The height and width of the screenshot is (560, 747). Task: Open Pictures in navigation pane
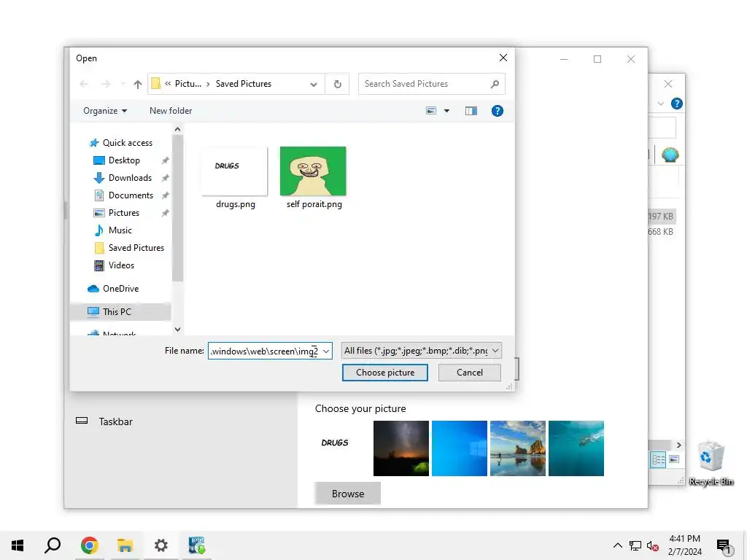124,213
